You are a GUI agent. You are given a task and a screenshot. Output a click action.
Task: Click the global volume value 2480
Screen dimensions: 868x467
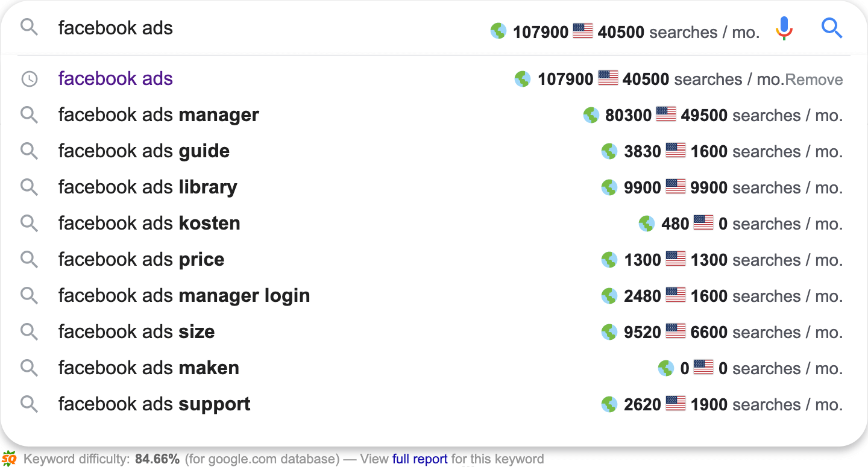[x=643, y=296]
